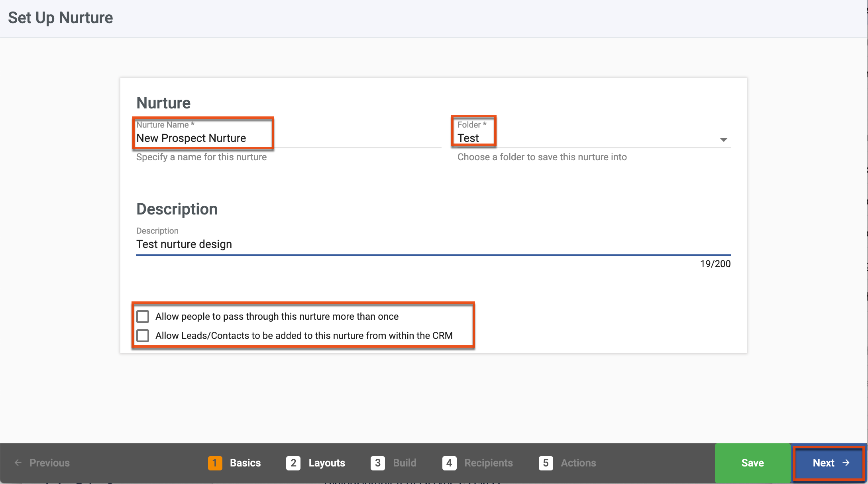Click the step 3 Build number badge
This screenshot has height=484, width=868.
[377, 463]
